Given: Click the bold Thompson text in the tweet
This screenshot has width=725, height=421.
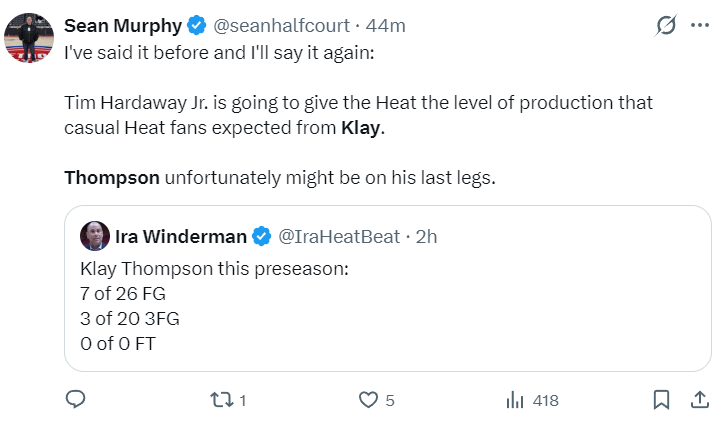Looking at the screenshot, I should coord(112,177).
